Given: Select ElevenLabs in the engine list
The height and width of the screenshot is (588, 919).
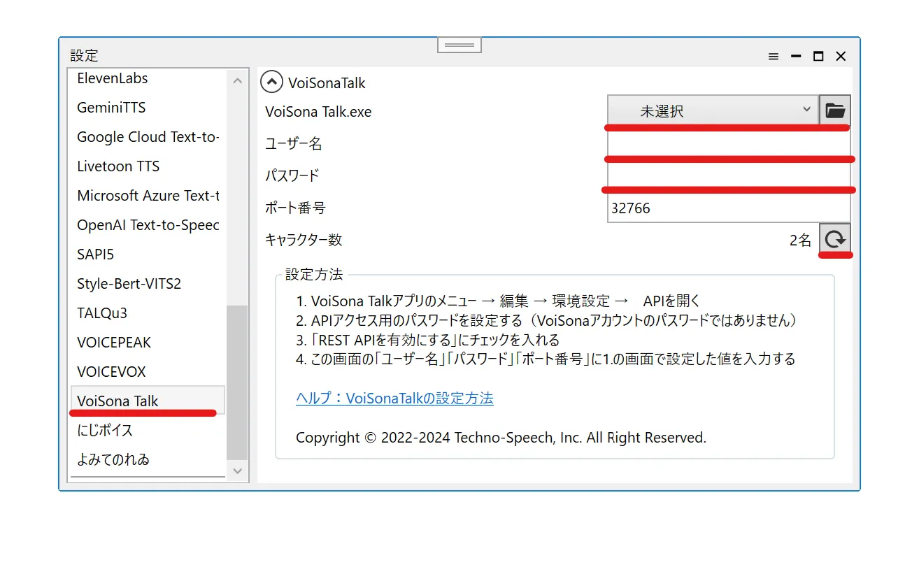Looking at the screenshot, I should (x=148, y=78).
